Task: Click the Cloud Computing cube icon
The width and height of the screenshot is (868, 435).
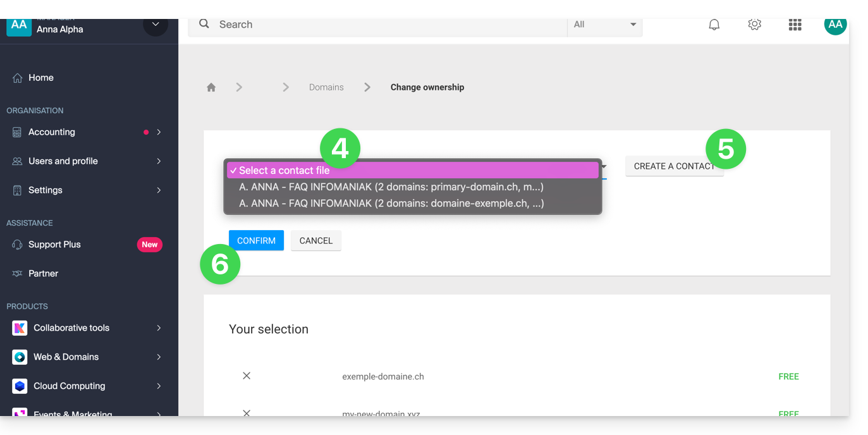Action: click(20, 386)
